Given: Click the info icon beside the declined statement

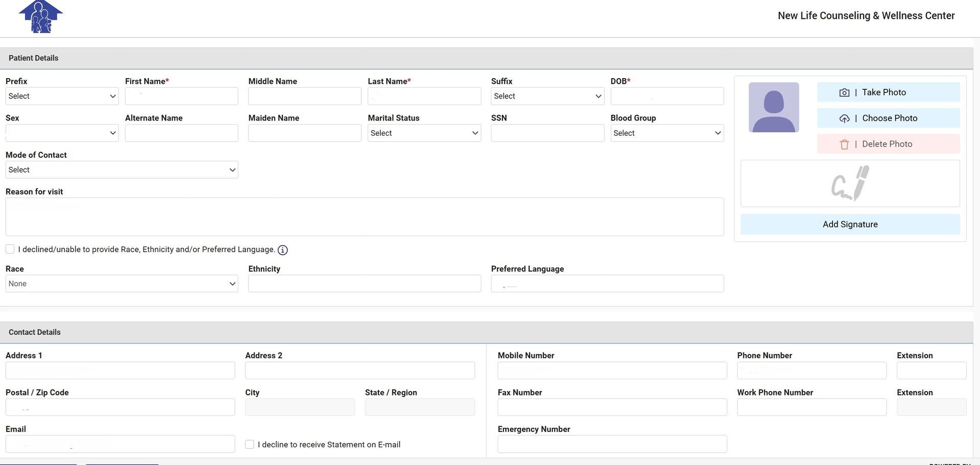Looking at the screenshot, I should (x=283, y=250).
